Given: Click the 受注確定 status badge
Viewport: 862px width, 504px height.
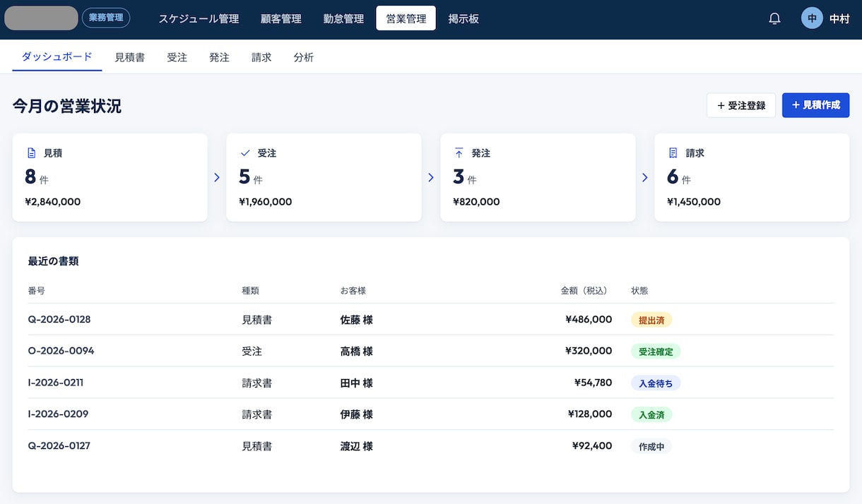Looking at the screenshot, I should [x=656, y=352].
